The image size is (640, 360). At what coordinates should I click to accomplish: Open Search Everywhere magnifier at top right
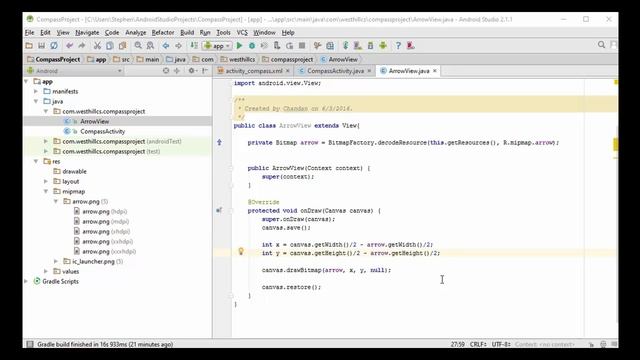coord(601,45)
